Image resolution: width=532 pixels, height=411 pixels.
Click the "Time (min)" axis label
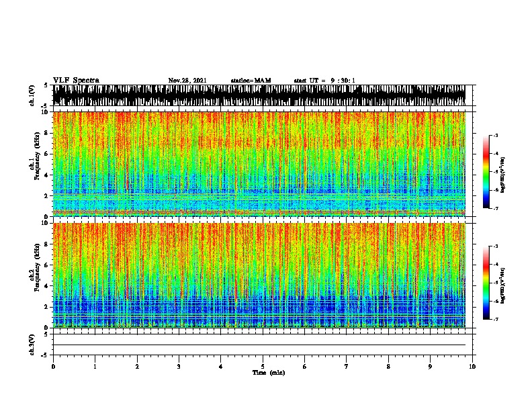[269, 373]
